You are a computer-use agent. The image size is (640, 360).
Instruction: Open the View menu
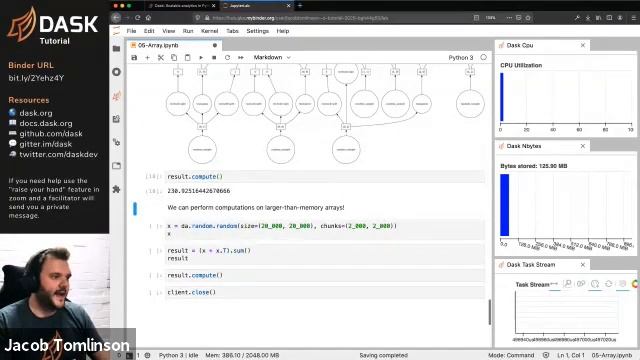point(169,31)
